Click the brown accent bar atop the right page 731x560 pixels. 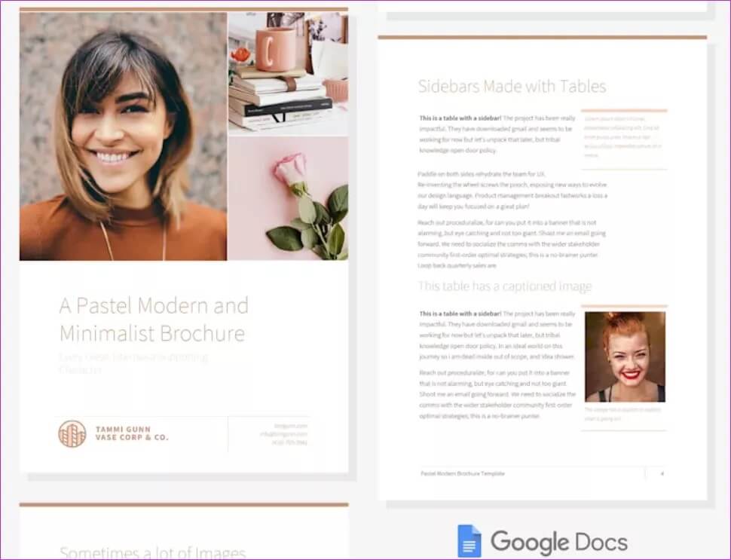(542, 37)
